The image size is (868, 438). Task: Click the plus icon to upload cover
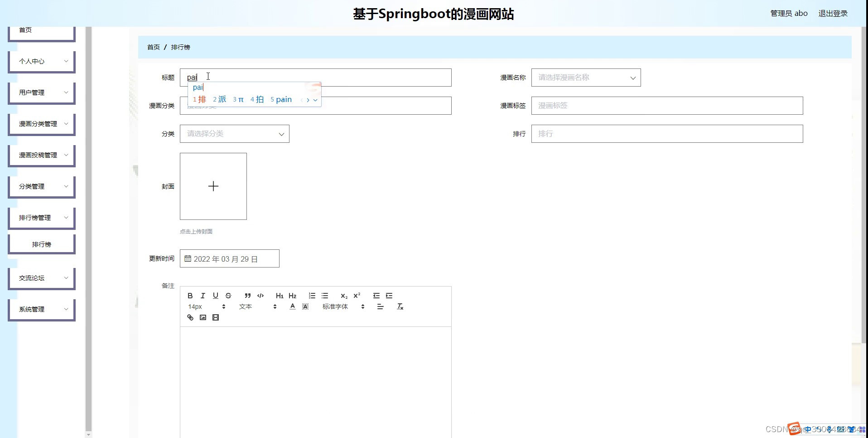tap(213, 186)
